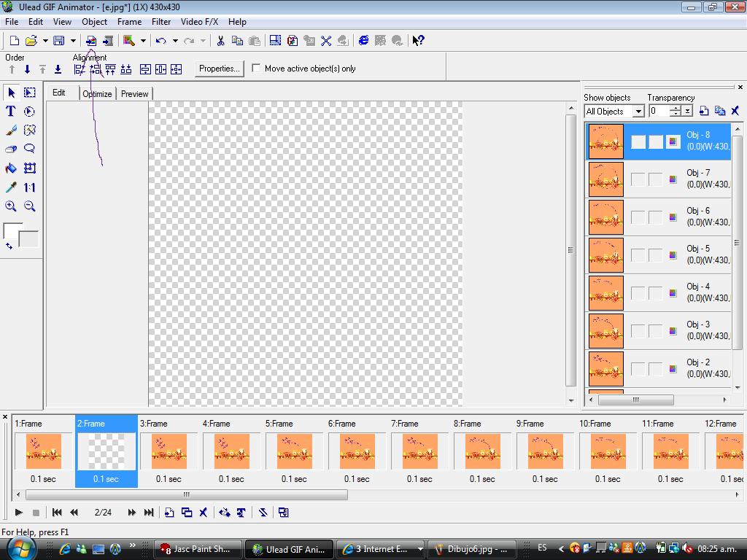Select the Text tool
The height and width of the screenshot is (560, 747).
[10, 112]
